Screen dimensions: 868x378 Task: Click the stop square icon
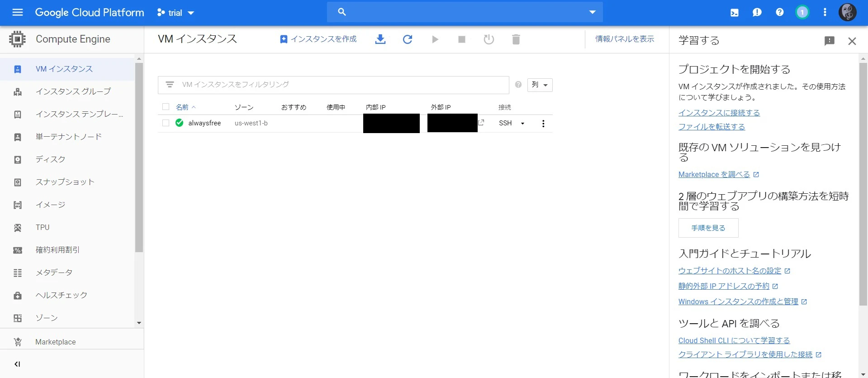click(x=462, y=39)
